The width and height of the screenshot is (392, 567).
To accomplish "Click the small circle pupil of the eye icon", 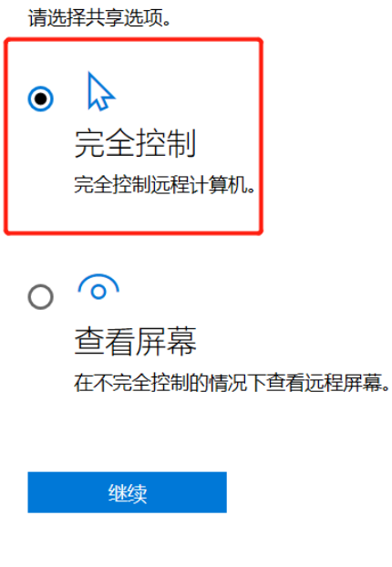I will pyautogui.click(x=98, y=292).
